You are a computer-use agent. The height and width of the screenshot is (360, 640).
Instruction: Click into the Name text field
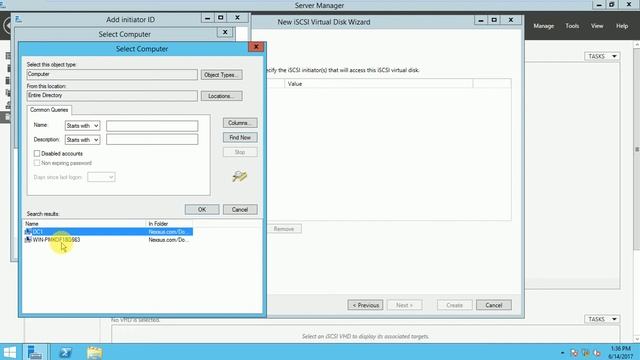tap(152, 126)
